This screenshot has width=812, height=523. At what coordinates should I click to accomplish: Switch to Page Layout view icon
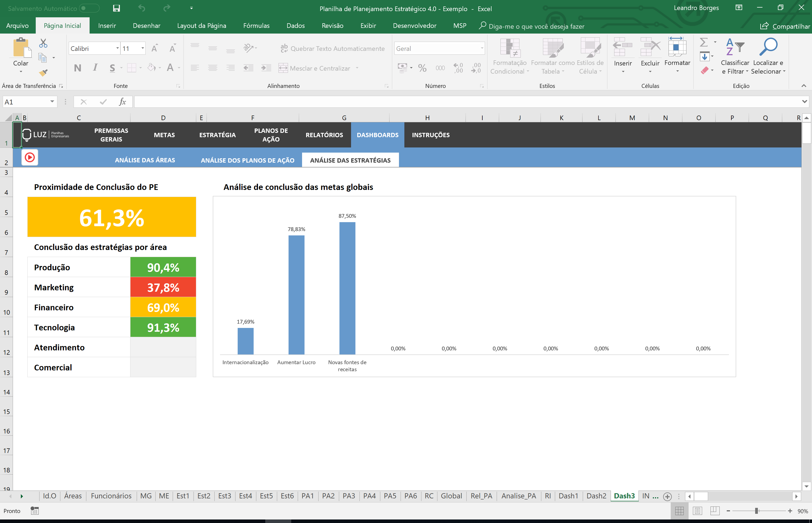(697, 511)
